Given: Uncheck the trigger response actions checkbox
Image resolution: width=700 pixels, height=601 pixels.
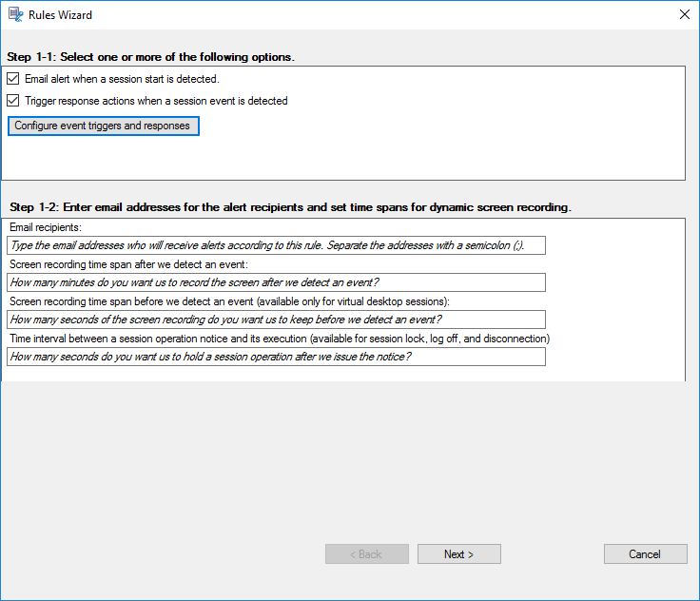Looking at the screenshot, I should coord(13,100).
